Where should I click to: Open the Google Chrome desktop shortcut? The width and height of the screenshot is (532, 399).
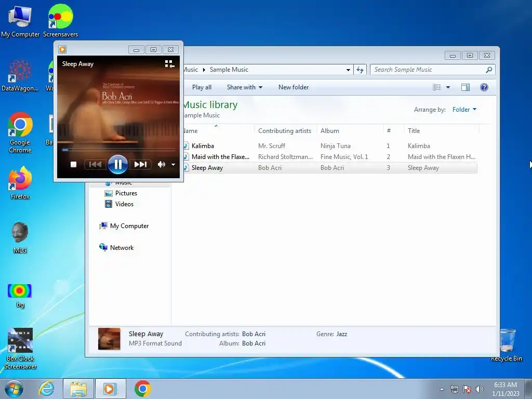[20, 132]
